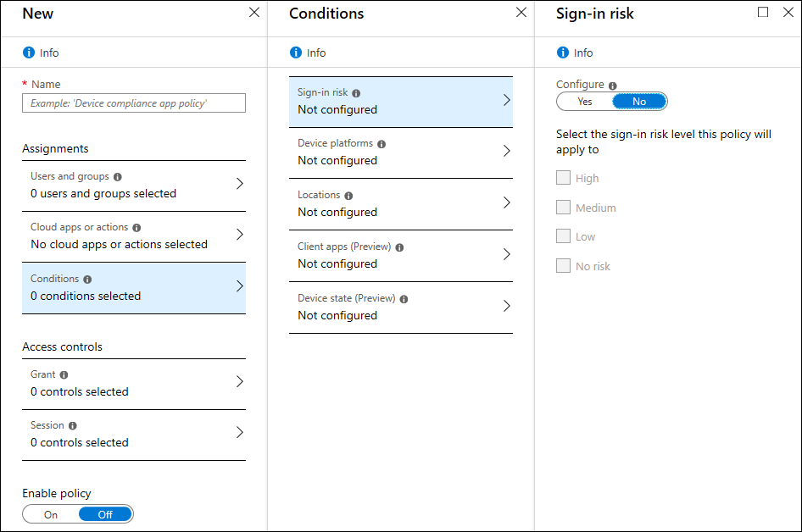Maximize the Sign-in risk pane
Image resolution: width=802 pixels, height=532 pixels.
point(763,13)
